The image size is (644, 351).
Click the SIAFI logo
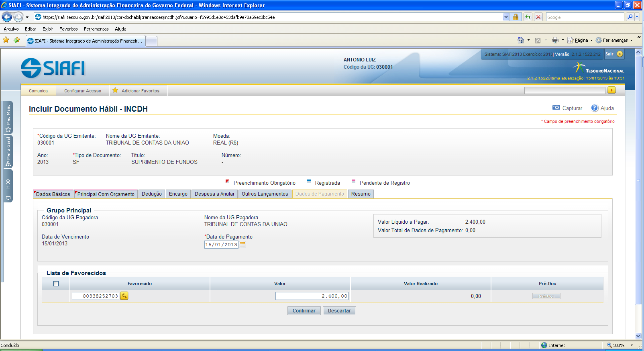(53, 68)
